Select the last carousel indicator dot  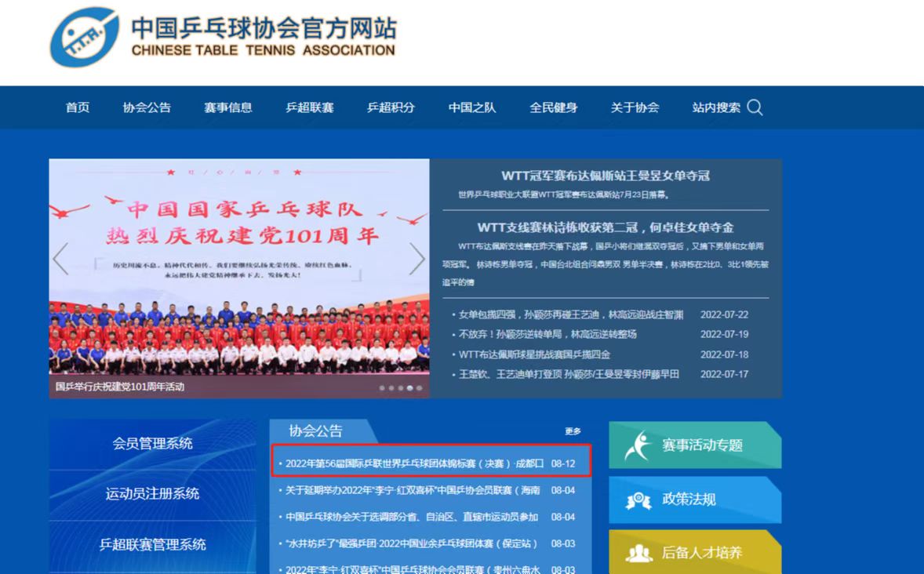[419, 388]
